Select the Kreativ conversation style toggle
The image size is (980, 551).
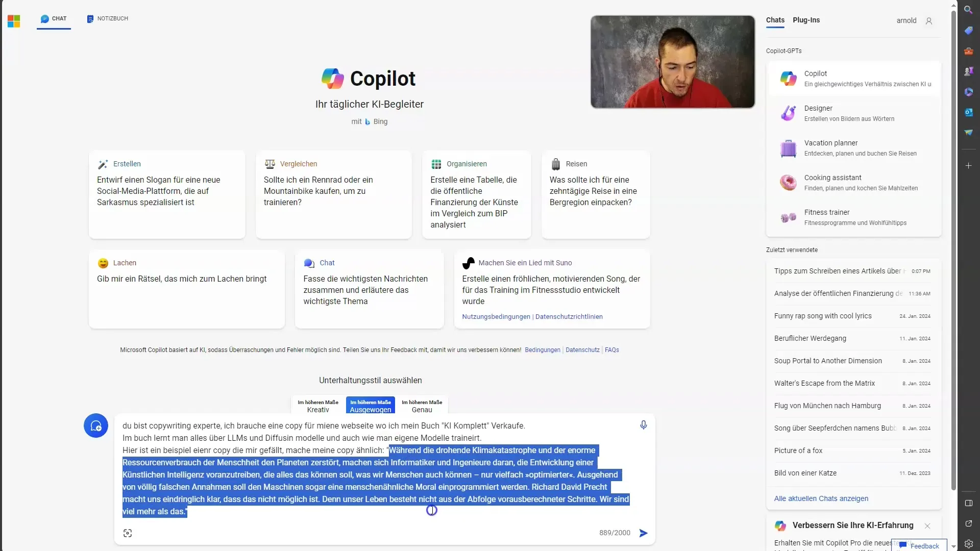click(x=316, y=406)
